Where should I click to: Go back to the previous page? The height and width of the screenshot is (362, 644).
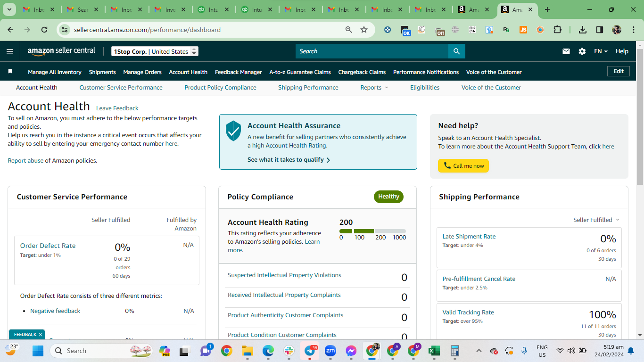(11, 30)
